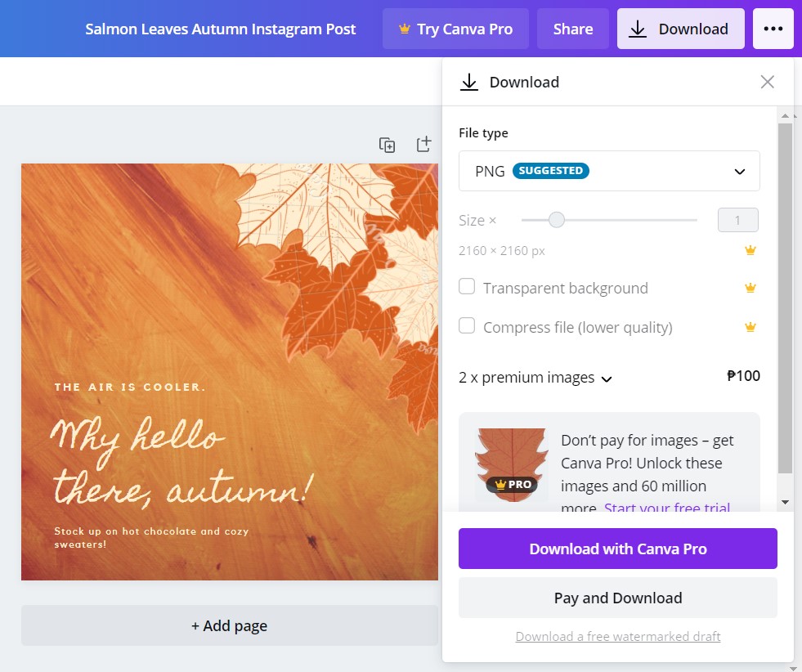The image size is (802, 672).
Task: Open the PNG file type dropdown
Action: pyautogui.click(x=609, y=171)
